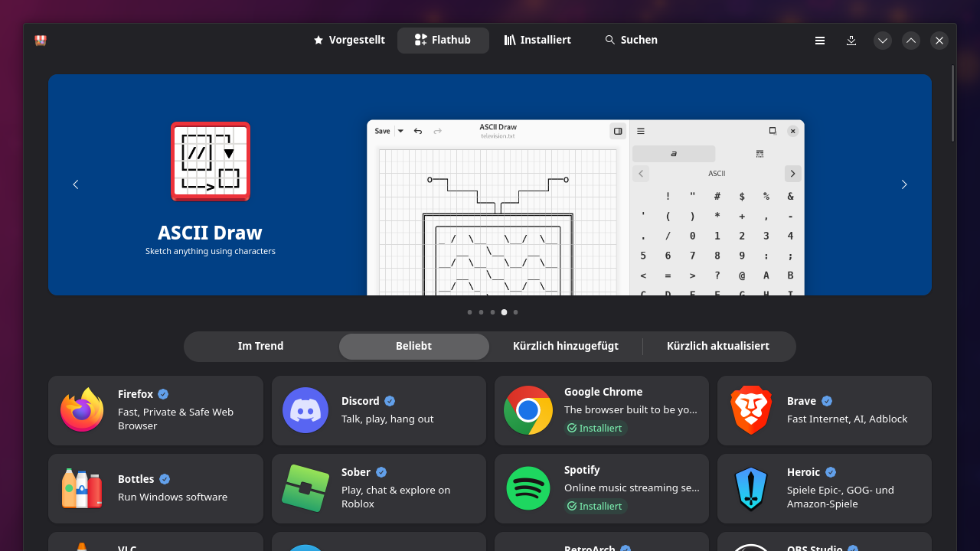
Task: Select the Discord app icon
Action: point(305,410)
